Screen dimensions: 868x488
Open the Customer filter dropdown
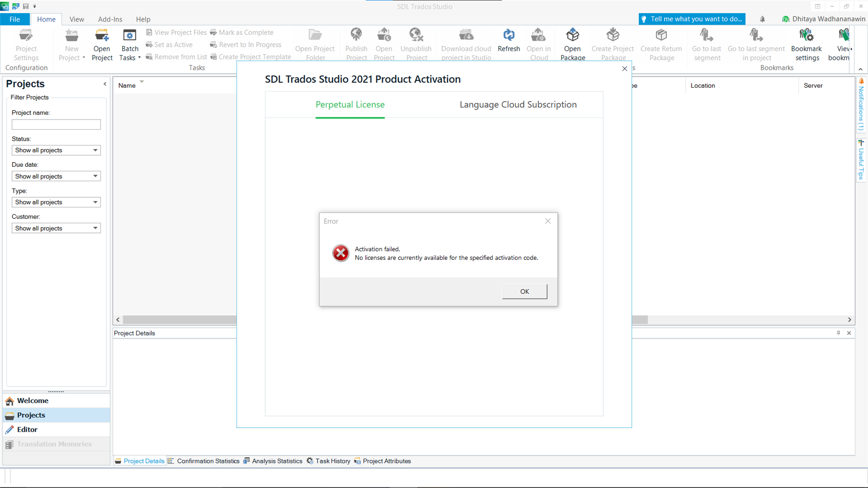click(56, 228)
